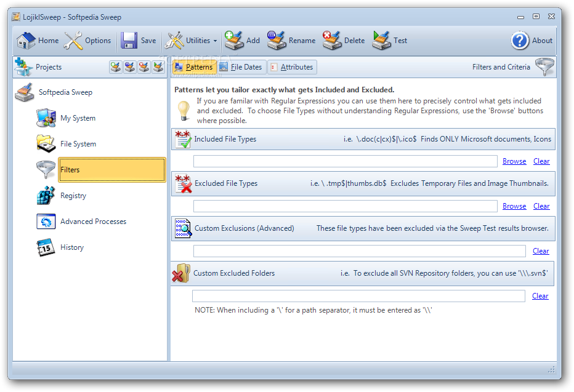Click the 'Excluded File Types' heading text
This screenshot has width=574, height=392.
[x=226, y=183]
